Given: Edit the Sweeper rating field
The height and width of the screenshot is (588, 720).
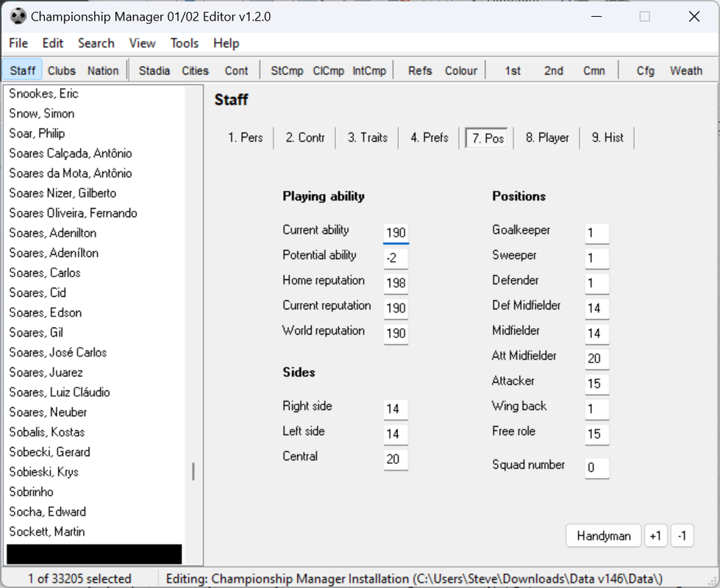Looking at the screenshot, I should [x=597, y=259].
